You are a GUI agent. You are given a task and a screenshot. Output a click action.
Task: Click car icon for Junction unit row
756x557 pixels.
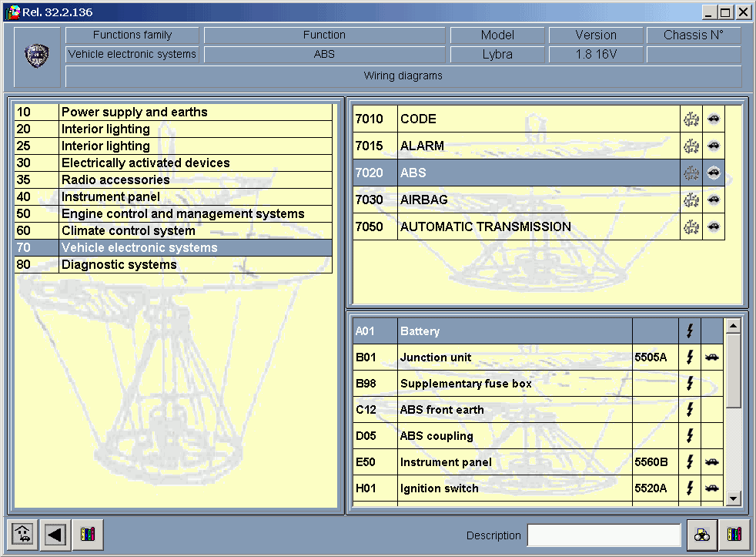coord(712,357)
